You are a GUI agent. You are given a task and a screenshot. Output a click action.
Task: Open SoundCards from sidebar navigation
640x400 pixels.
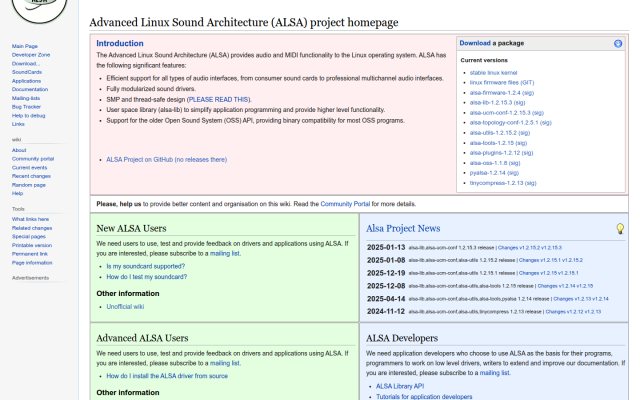(27, 72)
